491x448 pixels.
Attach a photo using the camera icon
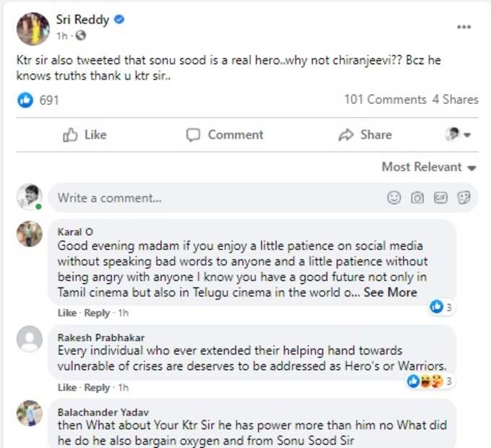[417, 198]
